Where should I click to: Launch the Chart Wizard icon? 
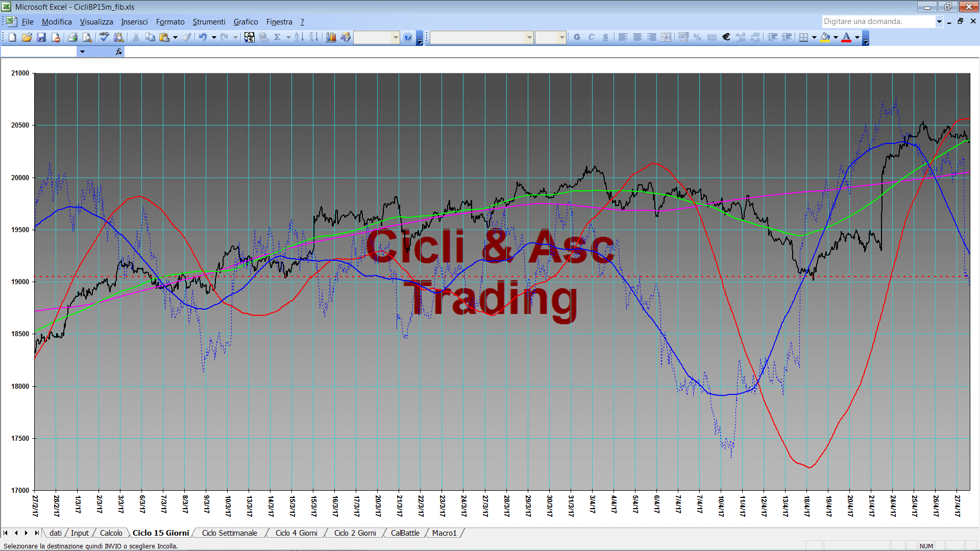click(x=331, y=37)
